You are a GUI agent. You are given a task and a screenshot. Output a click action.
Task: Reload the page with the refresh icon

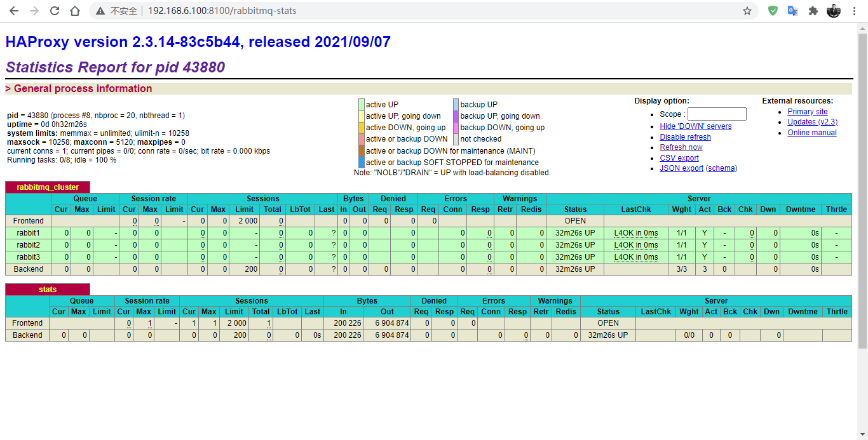click(x=55, y=11)
